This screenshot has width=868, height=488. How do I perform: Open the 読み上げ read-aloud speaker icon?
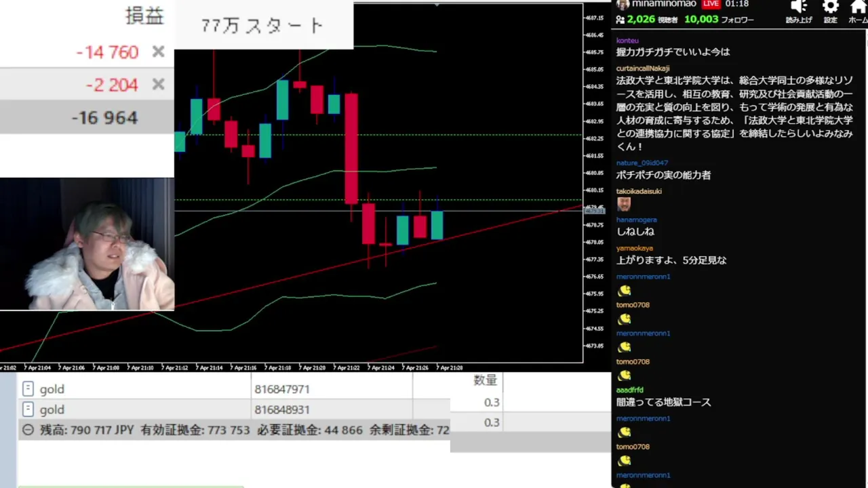(799, 7)
